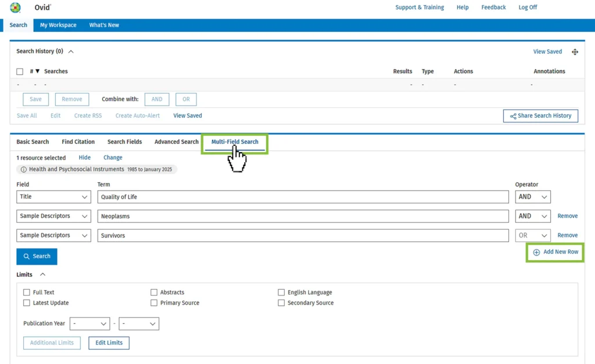Switch to the Search main tab
Image resolution: width=595 pixels, height=364 pixels.
[x=18, y=25]
